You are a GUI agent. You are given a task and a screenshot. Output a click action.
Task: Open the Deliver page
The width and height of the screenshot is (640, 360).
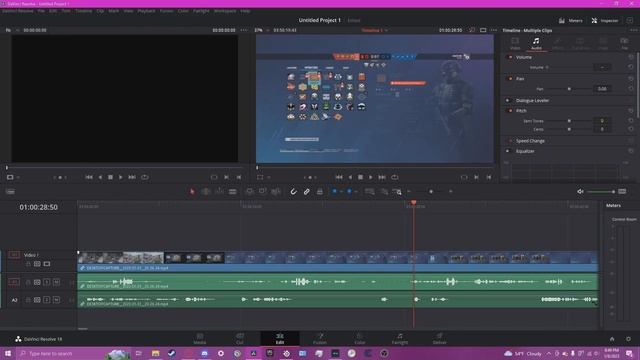(440, 338)
